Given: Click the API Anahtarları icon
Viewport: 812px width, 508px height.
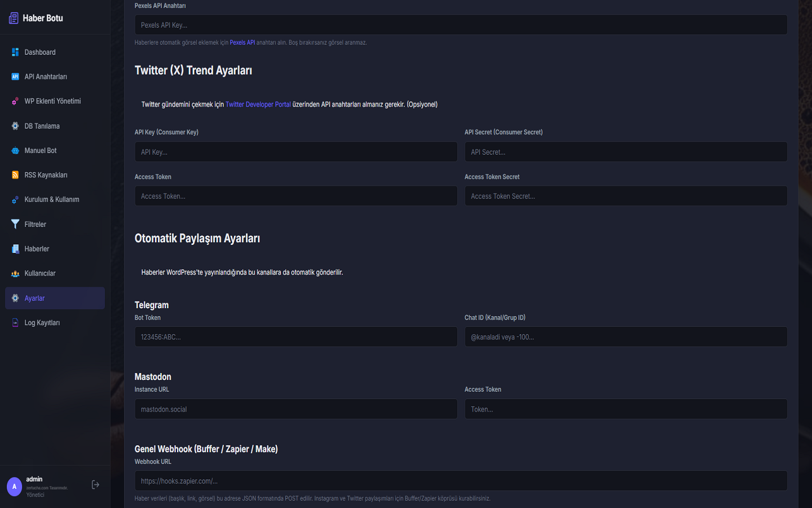Looking at the screenshot, I should [x=15, y=77].
